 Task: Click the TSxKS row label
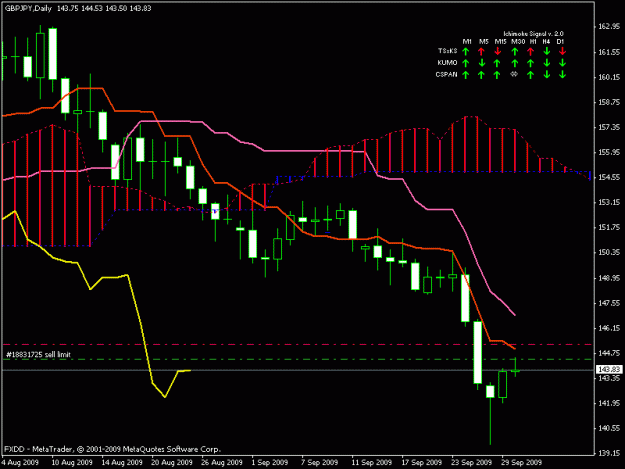point(448,51)
